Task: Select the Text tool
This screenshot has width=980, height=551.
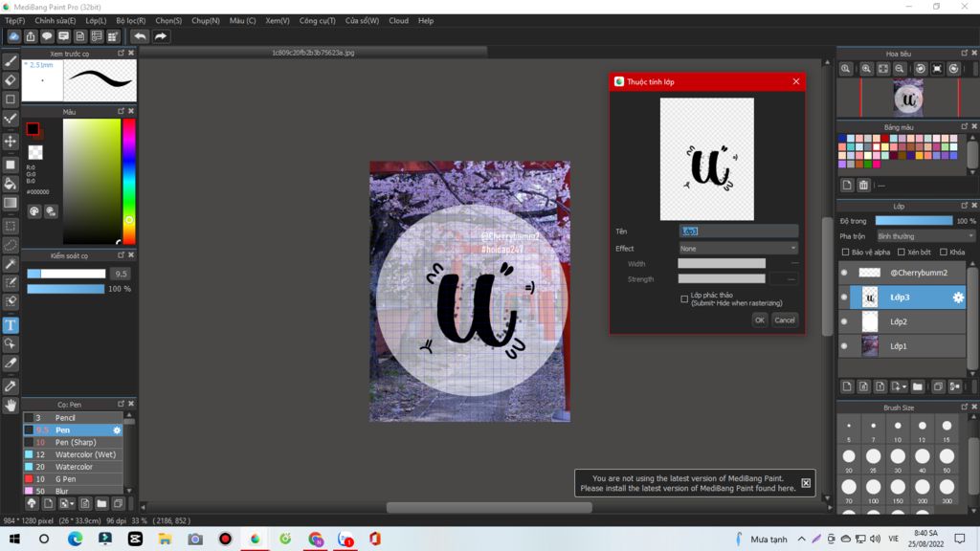Action: (11, 325)
